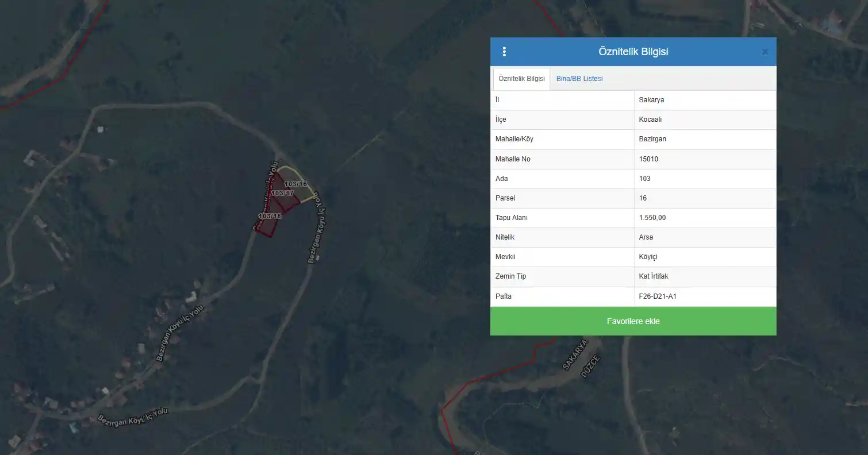Click the Zemin Tip value Kat İrtifak
This screenshot has width=868, height=455.
[x=654, y=276]
